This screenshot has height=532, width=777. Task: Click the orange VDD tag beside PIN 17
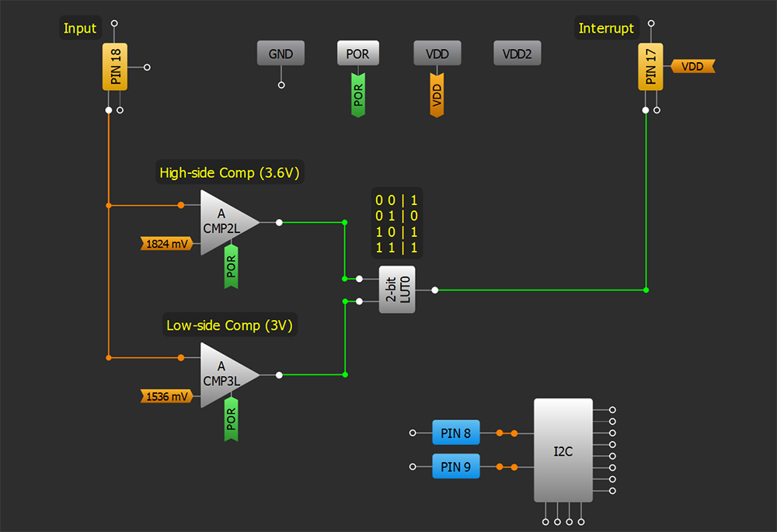click(x=692, y=67)
